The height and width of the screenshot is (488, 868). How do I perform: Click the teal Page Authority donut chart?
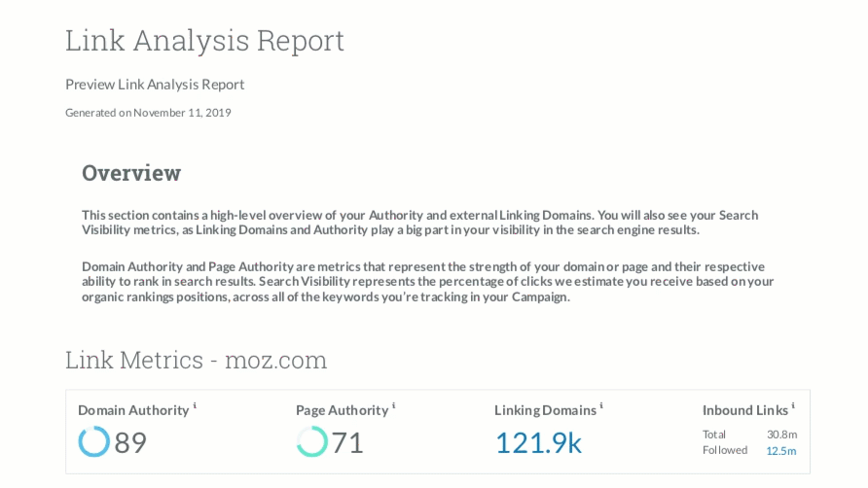tap(311, 442)
